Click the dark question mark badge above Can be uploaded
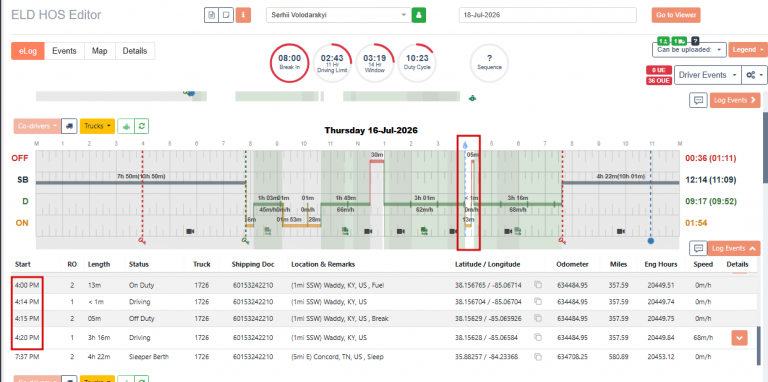 click(695, 41)
